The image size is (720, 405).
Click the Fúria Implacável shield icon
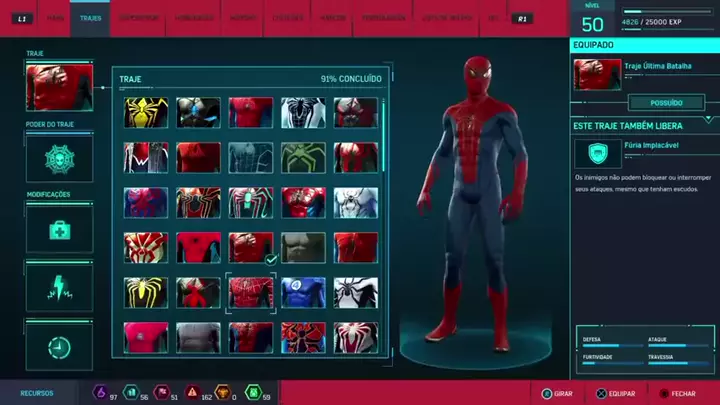click(x=598, y=153)
